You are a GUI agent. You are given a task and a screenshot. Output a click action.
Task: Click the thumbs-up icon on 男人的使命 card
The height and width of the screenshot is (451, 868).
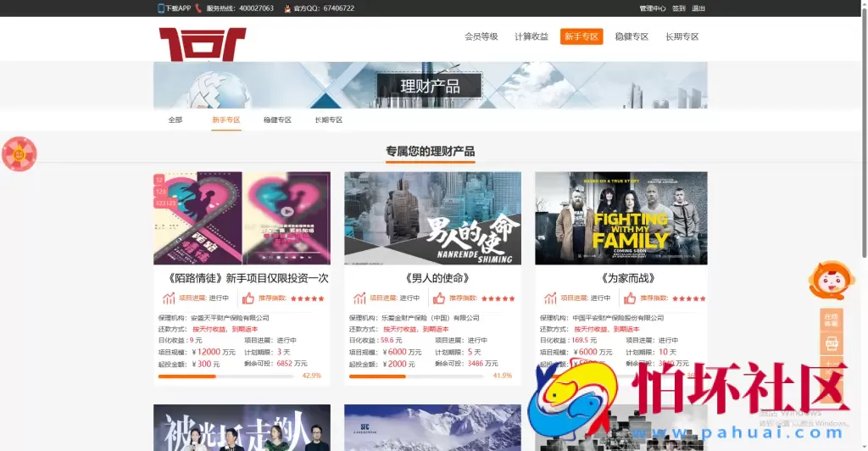(x=439, y=298)
